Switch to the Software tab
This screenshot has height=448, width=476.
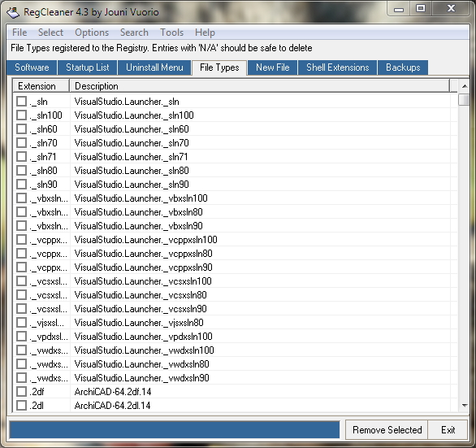[32, 67]
